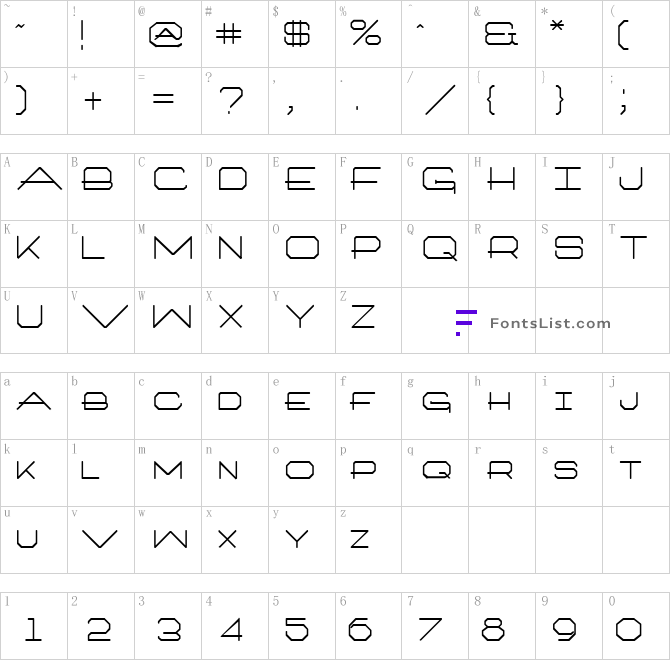Click the uppercase W glyph preview
Screen dimensions: 670x660
172,317
